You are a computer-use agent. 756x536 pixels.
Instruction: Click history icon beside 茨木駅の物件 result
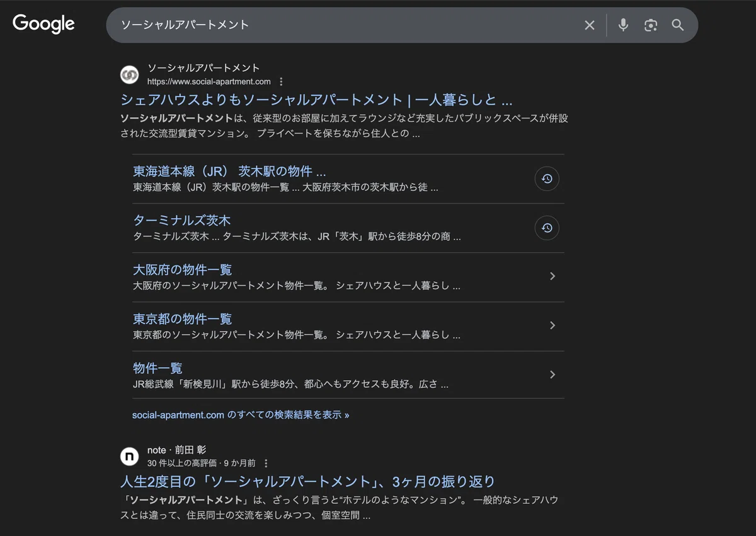tap(547, 178)
